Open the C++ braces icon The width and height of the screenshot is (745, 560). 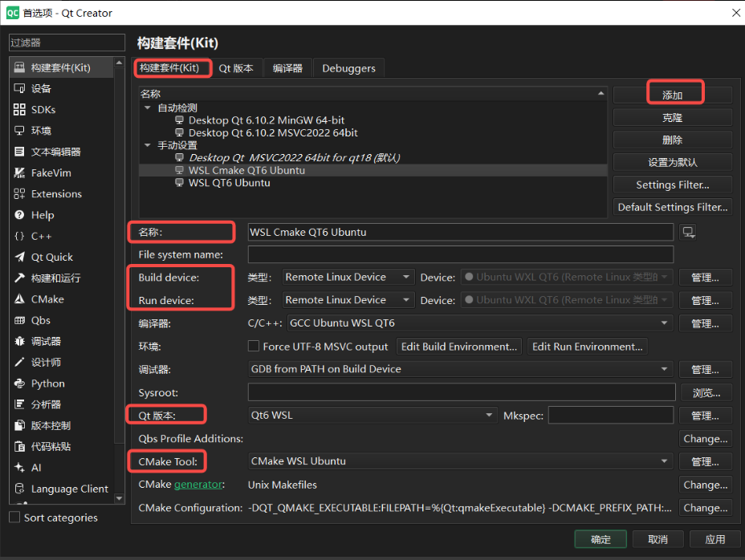[19, 236]
